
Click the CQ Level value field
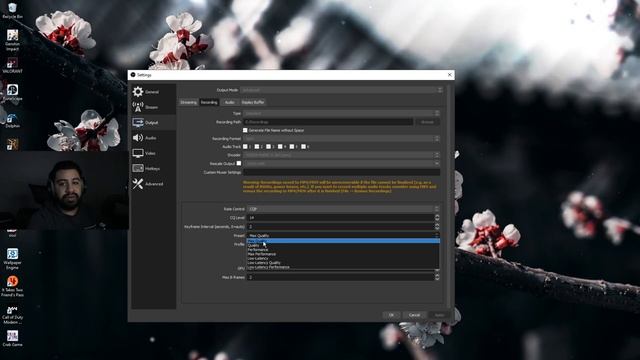point(341,218)
